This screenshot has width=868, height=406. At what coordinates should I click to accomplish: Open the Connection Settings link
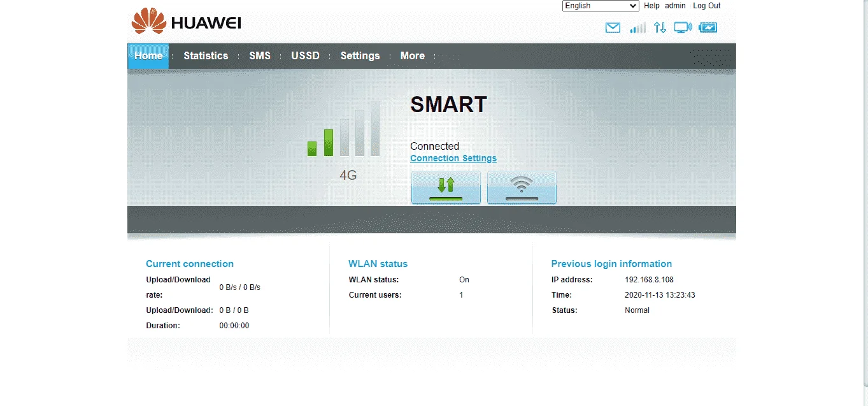(x=453, y=158)
